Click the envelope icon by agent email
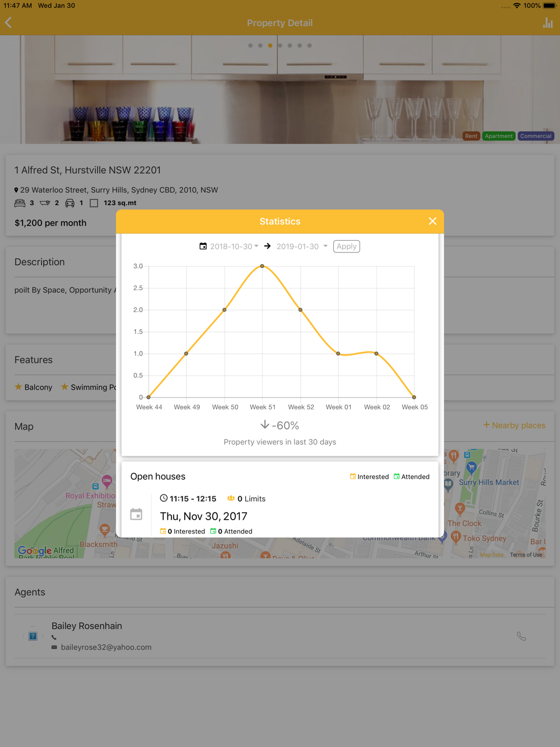 (54, 647)
